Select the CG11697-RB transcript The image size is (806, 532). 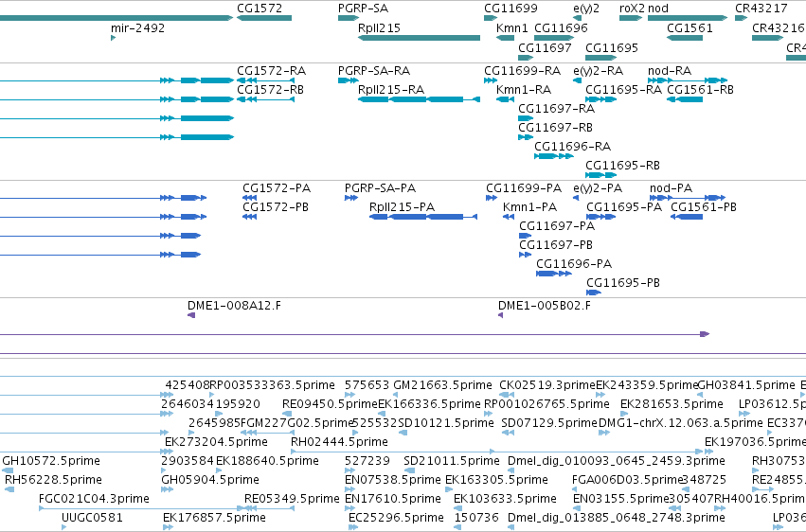[526, 137]
